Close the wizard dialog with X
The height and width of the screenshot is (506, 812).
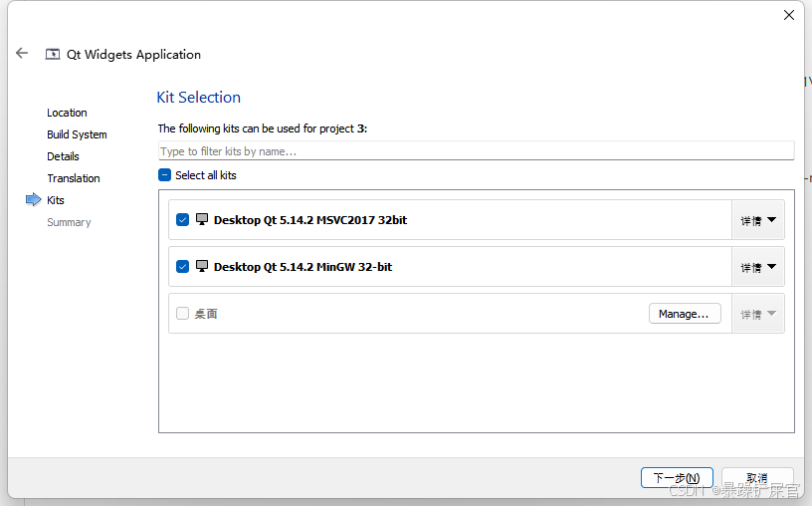pyautogui.click(x=789, y=15)
